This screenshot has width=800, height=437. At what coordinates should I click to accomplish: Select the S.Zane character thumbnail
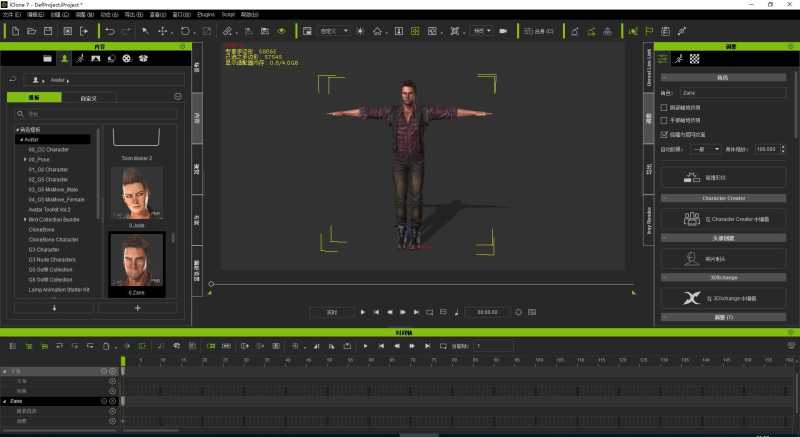136,264
